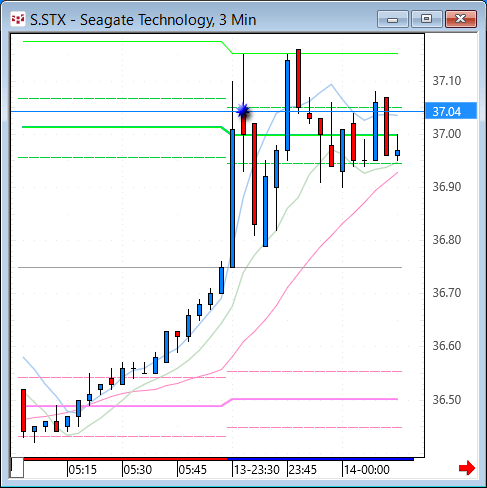
Task: Click the 36.90 price axis label
Action: pyautogui.click(x=447, y=187)
